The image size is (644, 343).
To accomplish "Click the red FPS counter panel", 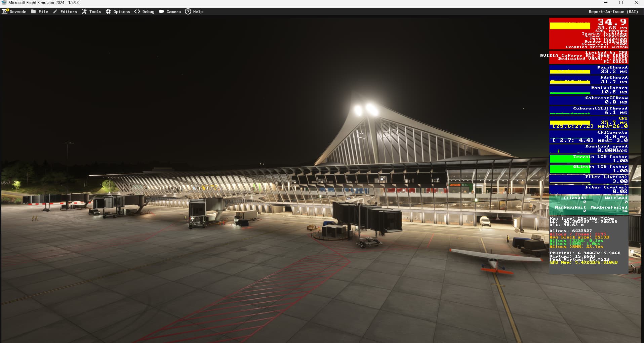I will tap(589, 34).
